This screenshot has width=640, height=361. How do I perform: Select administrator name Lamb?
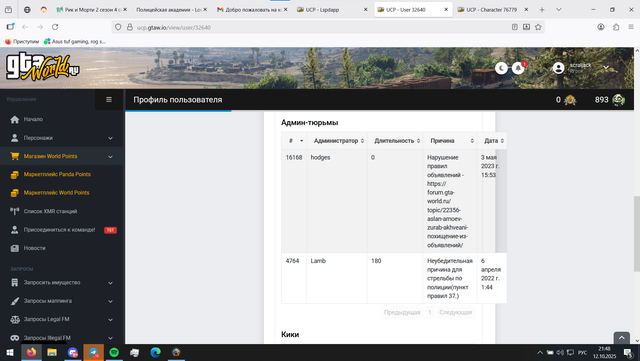click(x=318, y=261)
